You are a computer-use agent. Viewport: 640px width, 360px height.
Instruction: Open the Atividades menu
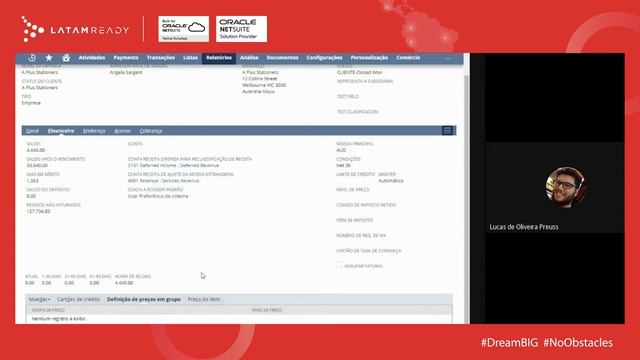(x=92, y=58)
